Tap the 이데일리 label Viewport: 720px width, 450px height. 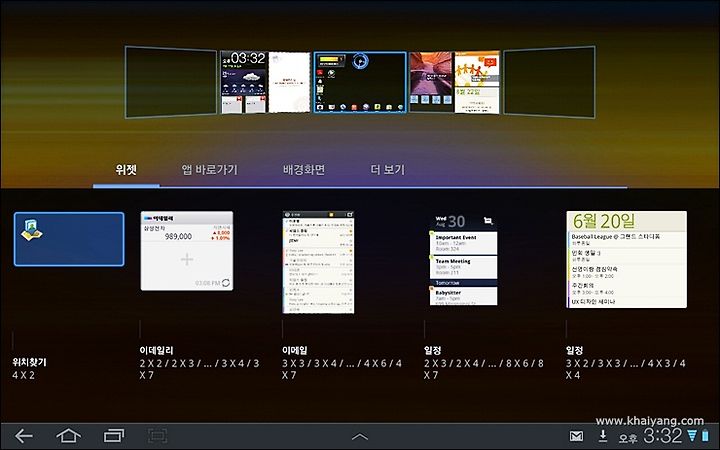click(157, 350)
